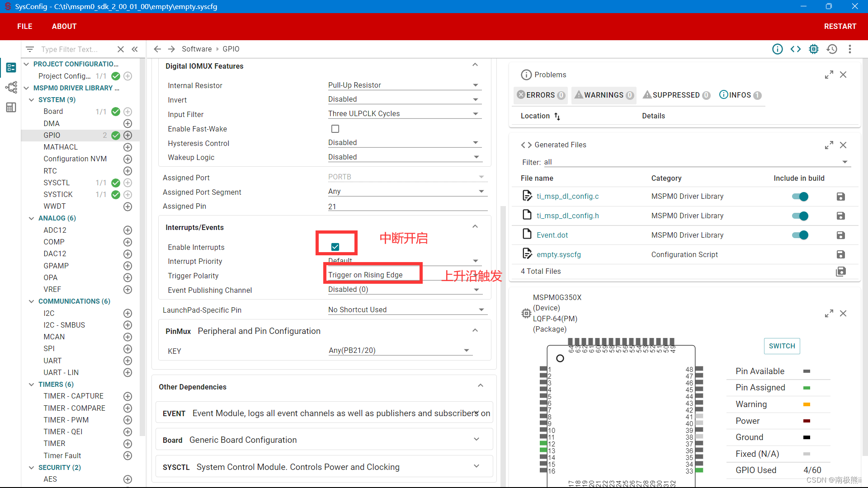The width and height of the screenshot is (868, 488).
Task: Select the dependency graph sidebar icon
Action: point(11,87)
